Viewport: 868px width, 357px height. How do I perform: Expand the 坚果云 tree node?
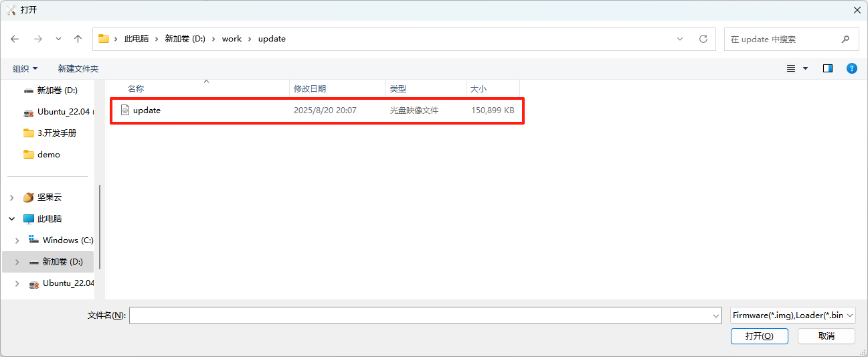tap(12, 198)
